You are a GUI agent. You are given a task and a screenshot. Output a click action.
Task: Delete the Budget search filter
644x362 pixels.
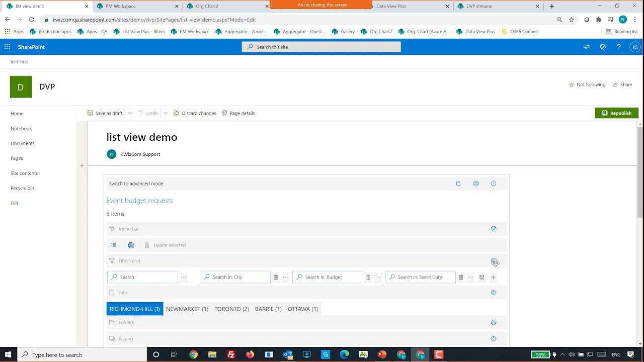pyautogui.click(x=368, y=277)
